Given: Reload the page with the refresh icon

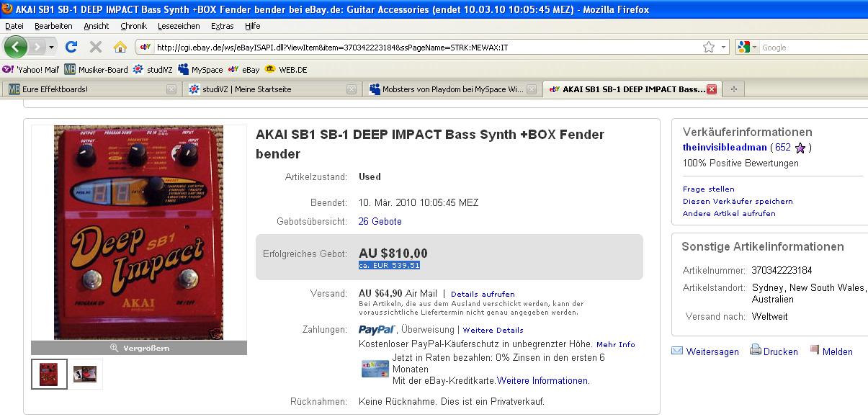Looking at the screenshot, I should pos(71,47).
